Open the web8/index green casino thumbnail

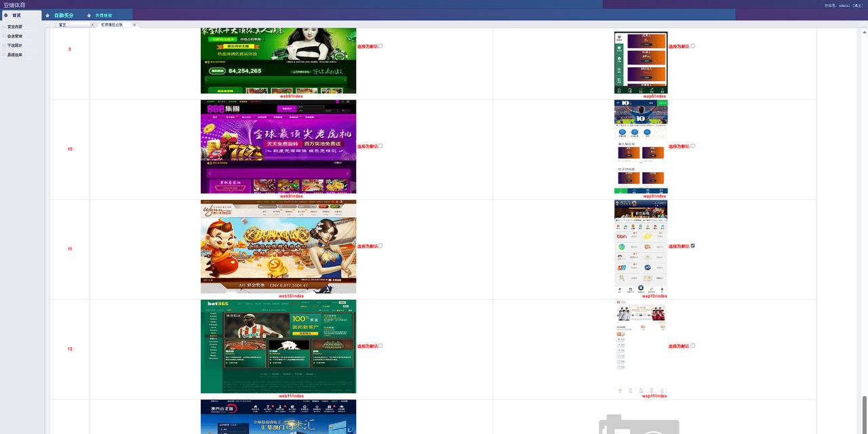point(278,60)
